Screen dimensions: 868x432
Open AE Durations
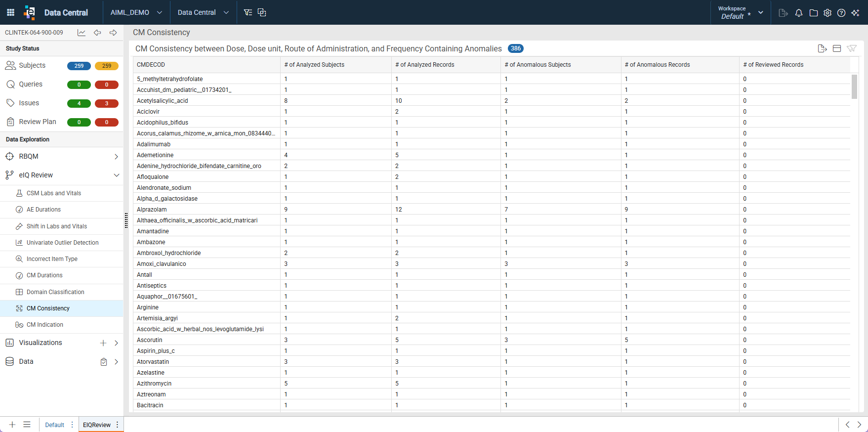[61, 210]
